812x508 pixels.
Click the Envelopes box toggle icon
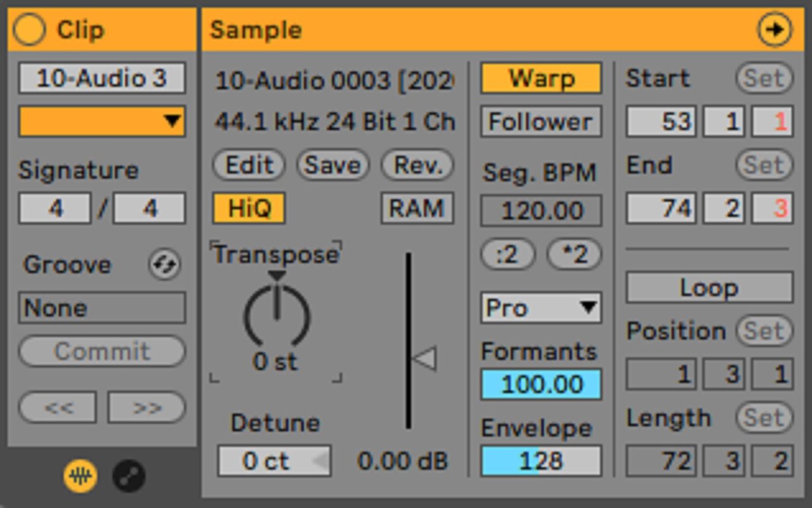[x=129, y=476]
